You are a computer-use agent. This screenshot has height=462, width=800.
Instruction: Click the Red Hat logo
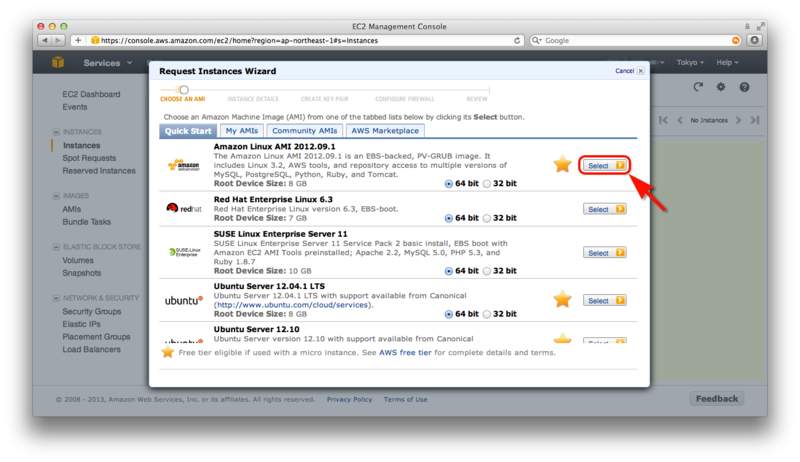pos(184,208)
